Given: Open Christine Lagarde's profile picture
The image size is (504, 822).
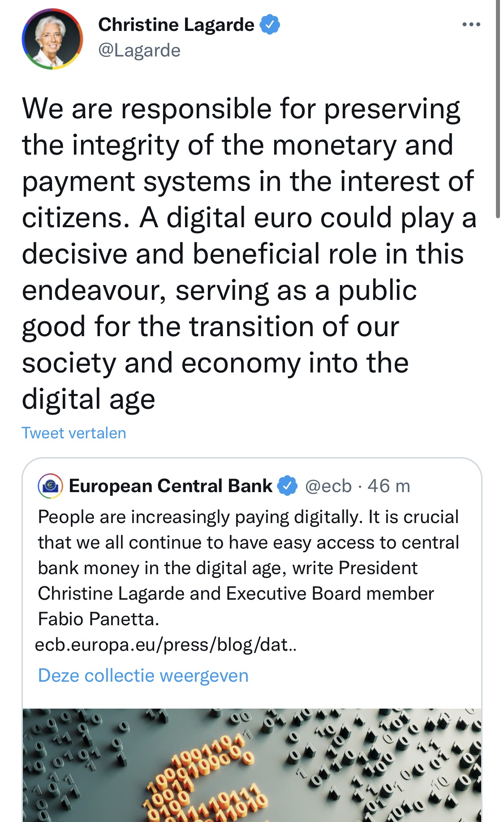Looking at the screenshot, I should tap(52, 39).
